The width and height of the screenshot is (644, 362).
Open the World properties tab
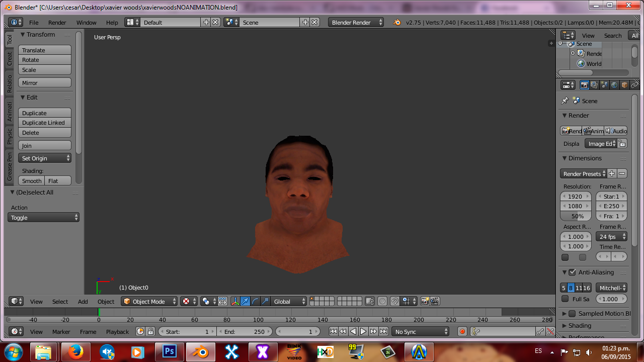(x=614, y=85)
